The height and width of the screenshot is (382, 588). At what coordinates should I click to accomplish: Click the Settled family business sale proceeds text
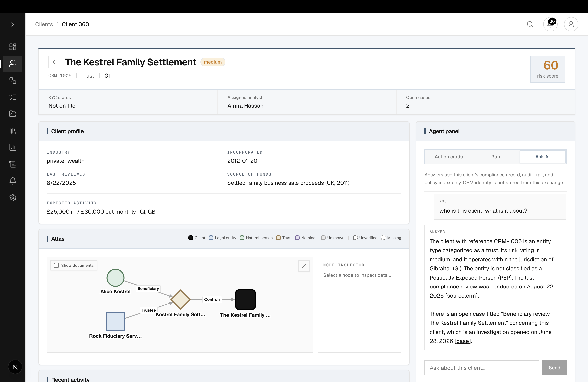click(288, 183)
